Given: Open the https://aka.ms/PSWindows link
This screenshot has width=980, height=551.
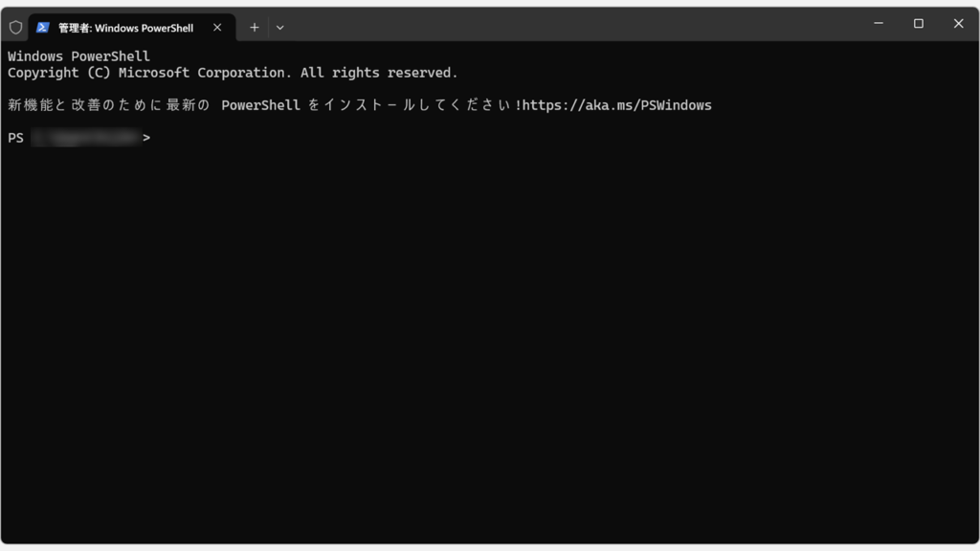Looking at the screenshot, I should (x=617, y=105).
